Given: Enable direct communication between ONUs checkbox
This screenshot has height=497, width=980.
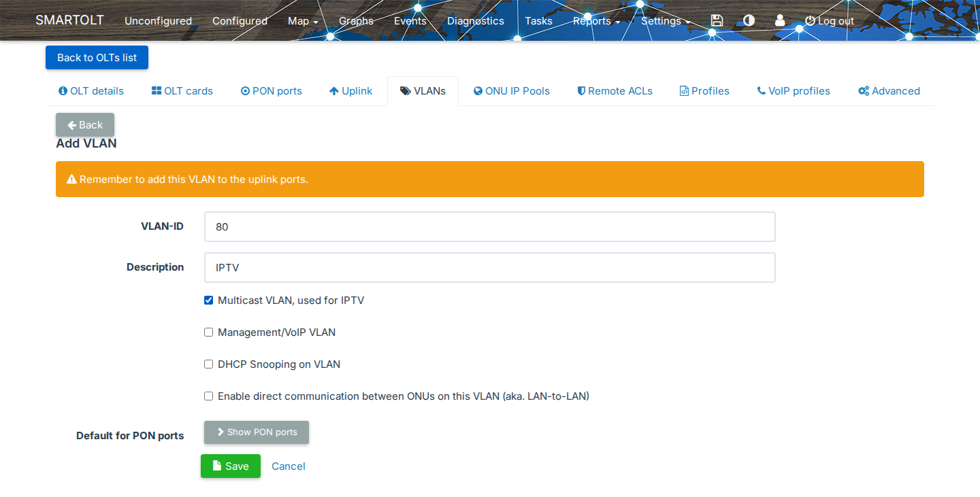Looking at the screenshot, I should tap(209, 396).
